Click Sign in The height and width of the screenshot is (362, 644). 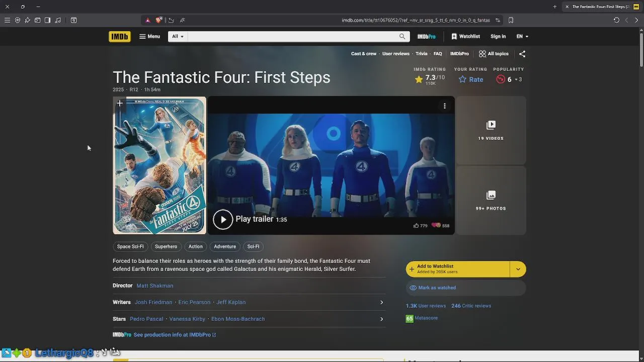point(498,36)
